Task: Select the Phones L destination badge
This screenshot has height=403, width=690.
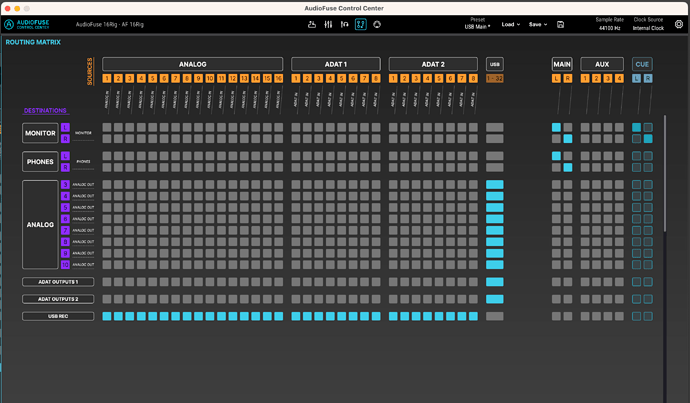Action: coord(65,156)
